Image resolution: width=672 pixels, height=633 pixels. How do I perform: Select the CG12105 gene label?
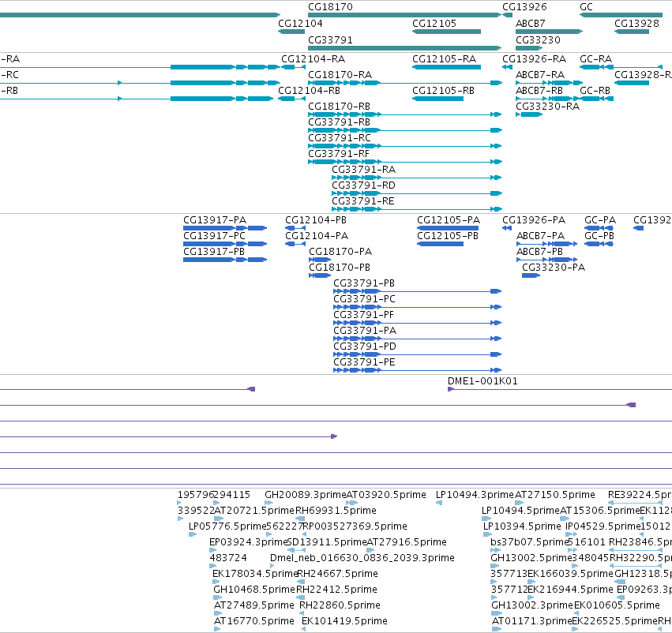coord(434,24)
